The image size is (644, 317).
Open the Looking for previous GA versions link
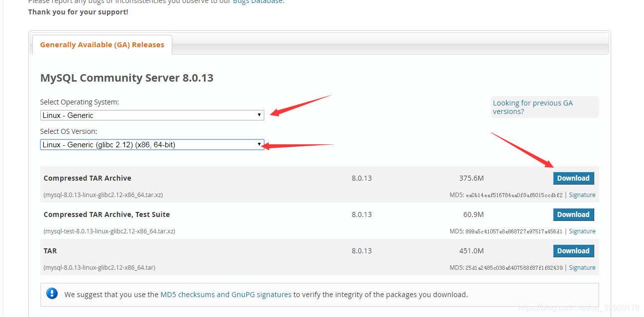(x=533, y=107)
